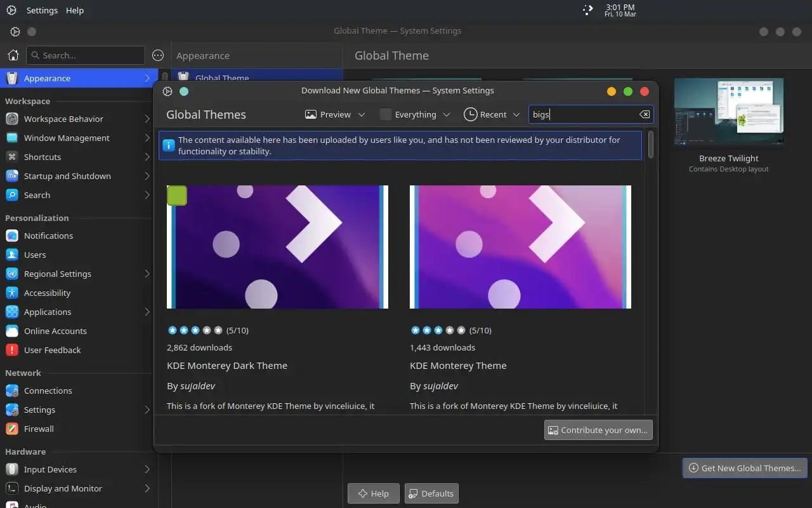Expand the Appearance category chevron
The image size is (812, 508).
click(147, 78)
